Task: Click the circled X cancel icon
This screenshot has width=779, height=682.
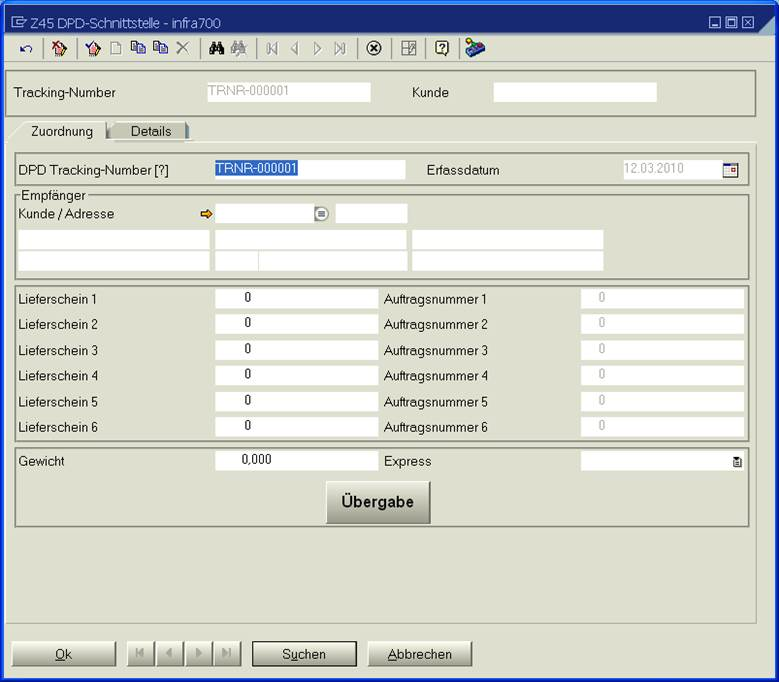Action: (x=374, y=48)
